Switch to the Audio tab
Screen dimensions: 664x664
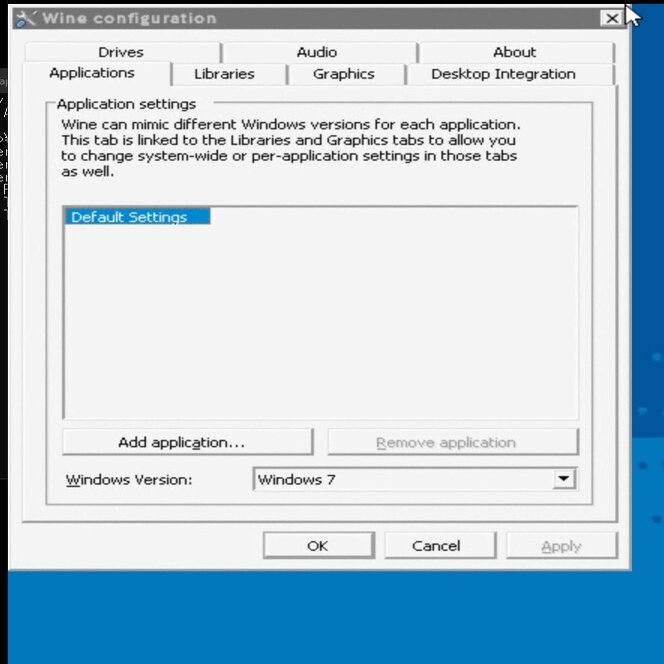319,53
